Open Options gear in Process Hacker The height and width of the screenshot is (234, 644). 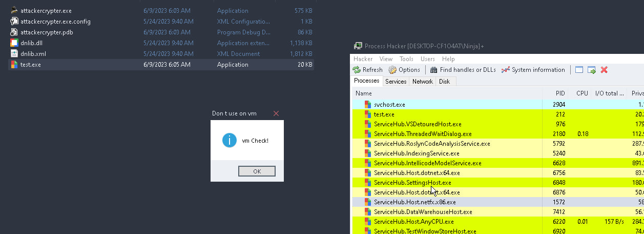[x=392, y=70]
